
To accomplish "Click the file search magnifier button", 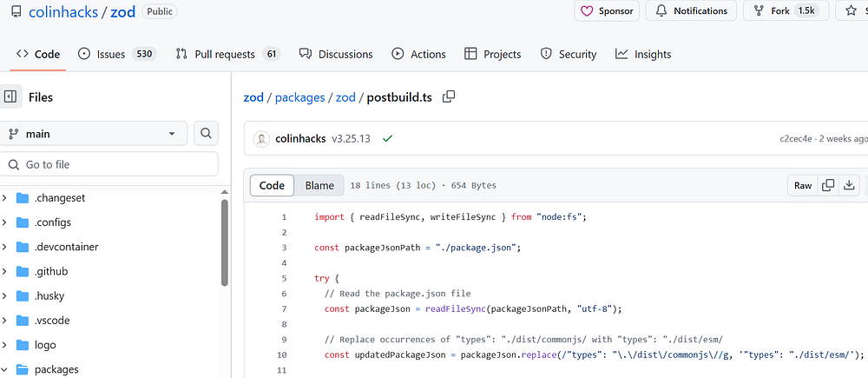I will (x=206, y=134).
